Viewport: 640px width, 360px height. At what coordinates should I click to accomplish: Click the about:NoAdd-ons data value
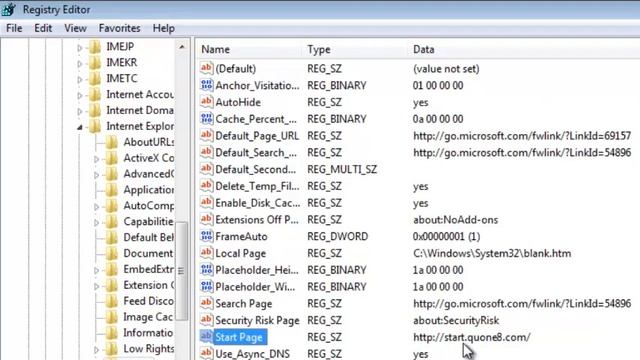point(456,220)
